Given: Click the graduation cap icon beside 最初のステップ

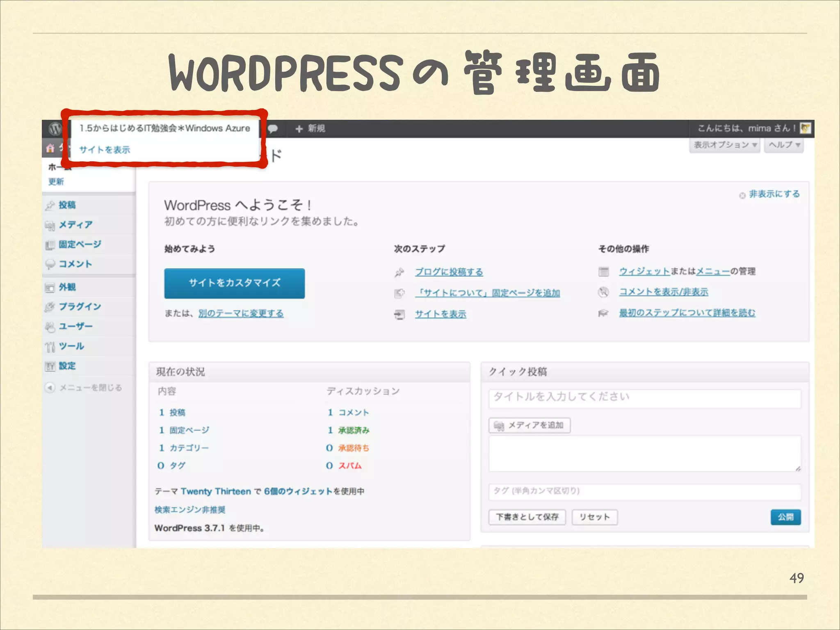Looking at the screenshot, I should click(603, 313).
